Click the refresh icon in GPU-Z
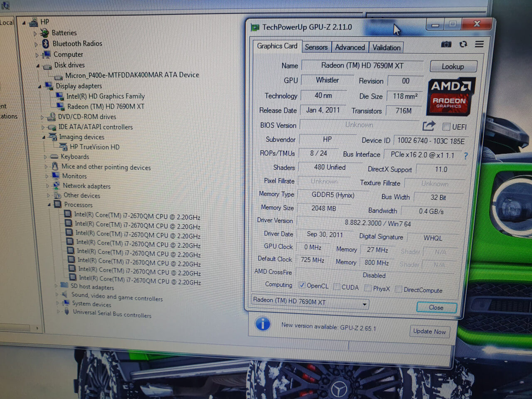Viewport: 532px width, 399px height. (x=463, y=44)
